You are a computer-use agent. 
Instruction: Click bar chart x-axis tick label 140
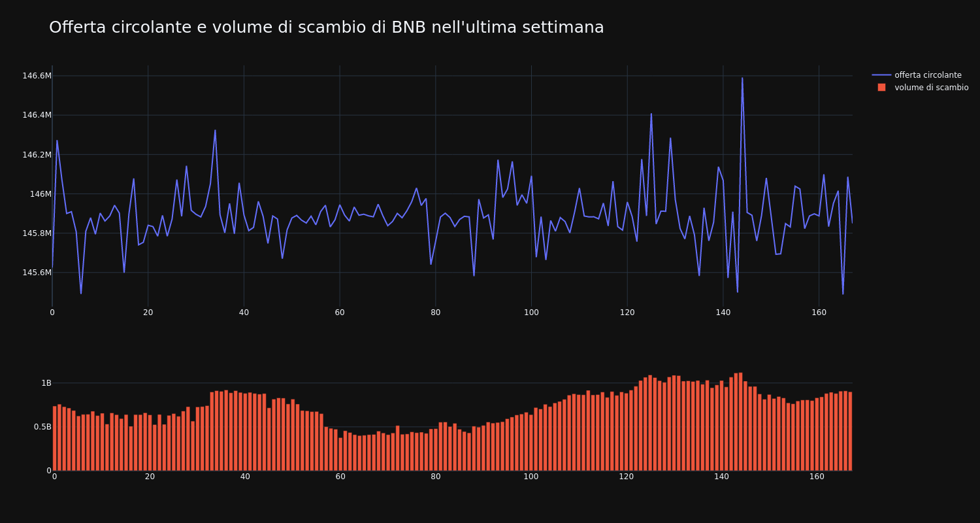point(721,477)
